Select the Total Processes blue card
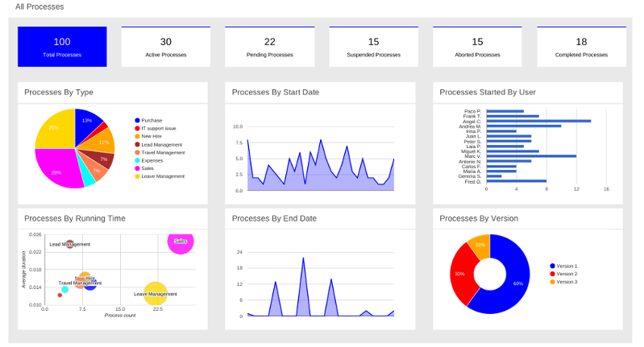644x347 pixels. click(62, 47)
